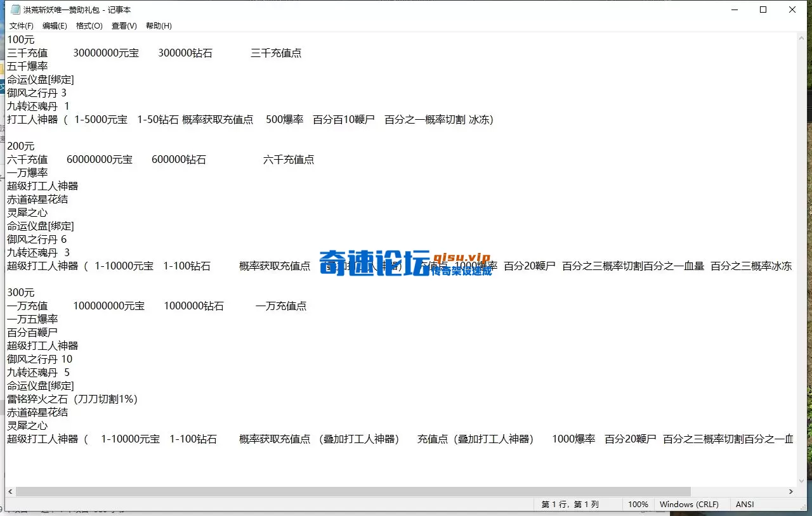Click the Windows (CRLF) line-ending indicator

coord(690,504)
